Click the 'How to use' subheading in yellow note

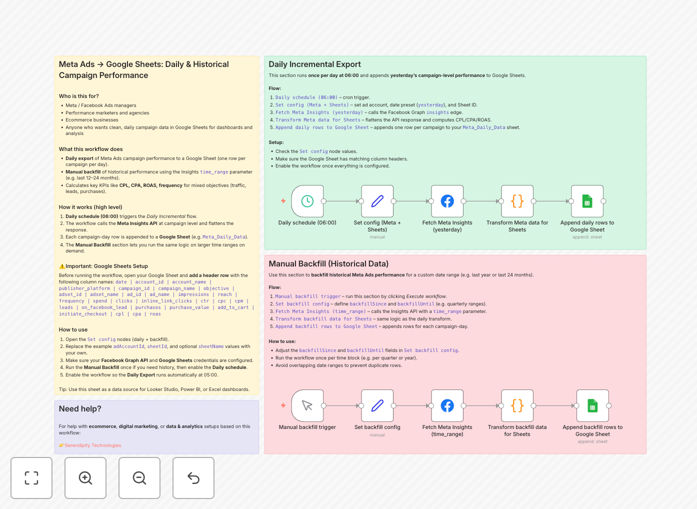tap(73, 330)
